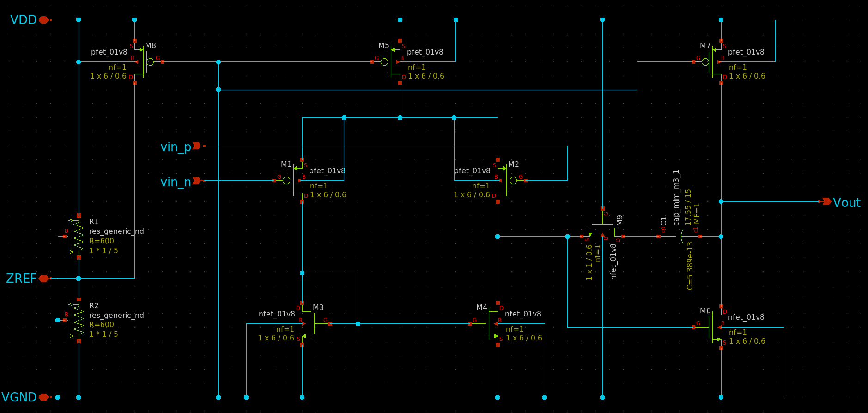Click the nfet_01v8 label next to M3
This screenshot has height=413, width=868.
[x=277, y=314]
